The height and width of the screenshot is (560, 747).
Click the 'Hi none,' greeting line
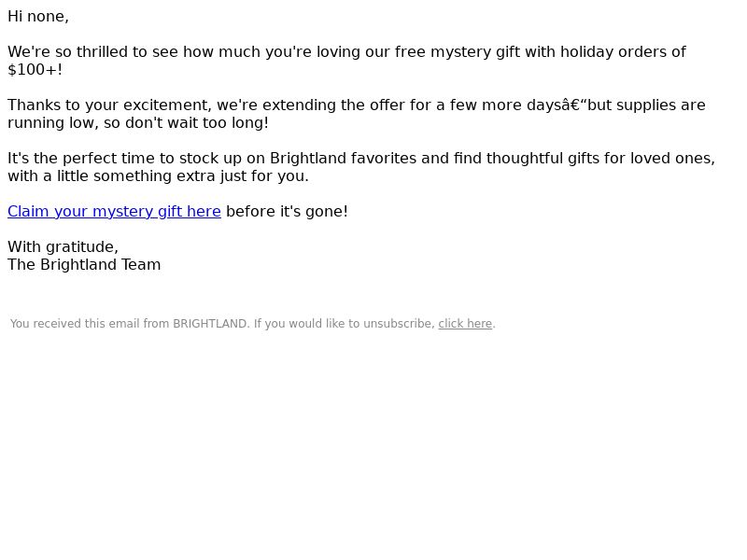point(38,16)
